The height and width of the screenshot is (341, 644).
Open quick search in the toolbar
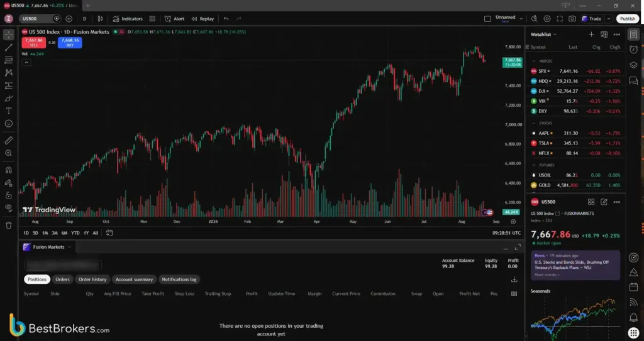pyautogui.click(x=535, y=19)
